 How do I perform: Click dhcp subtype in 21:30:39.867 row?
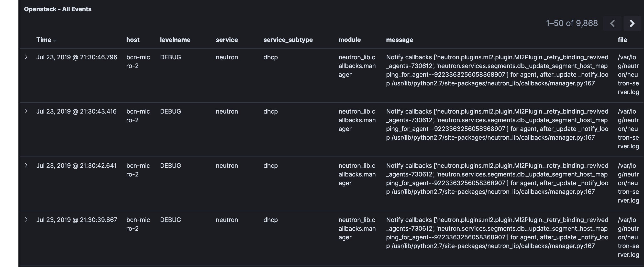pos(271,220)
